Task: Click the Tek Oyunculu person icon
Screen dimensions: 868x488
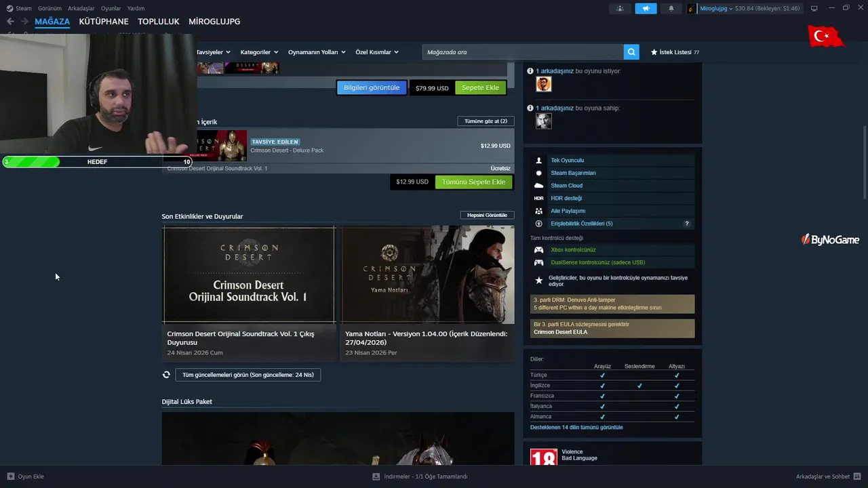Action: 539,161
